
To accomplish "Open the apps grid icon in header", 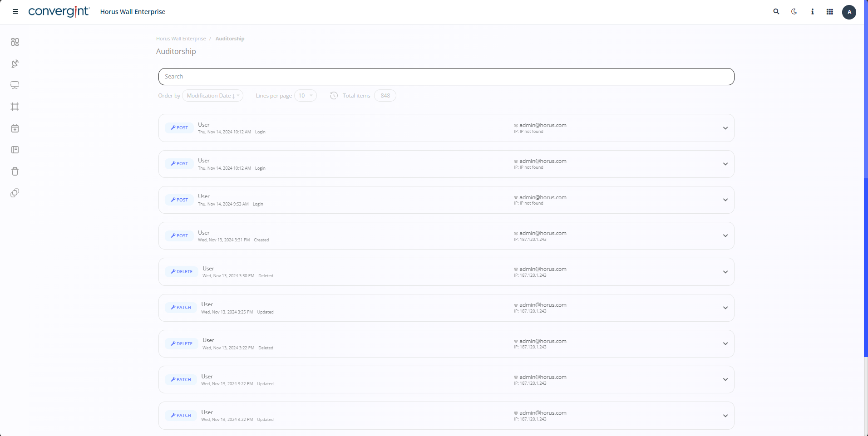I will [x=829, y=12].
